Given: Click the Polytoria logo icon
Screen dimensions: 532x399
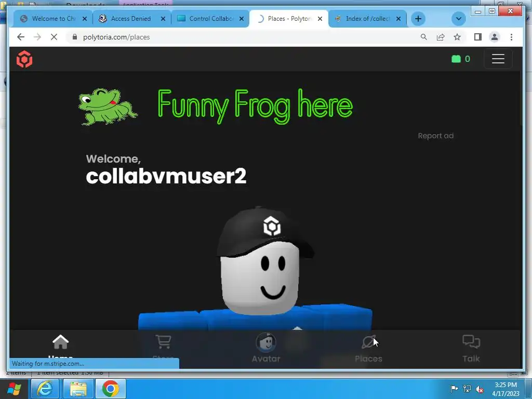Looking at the screenshot, I should pyautogui.click(x=24, y=59).
